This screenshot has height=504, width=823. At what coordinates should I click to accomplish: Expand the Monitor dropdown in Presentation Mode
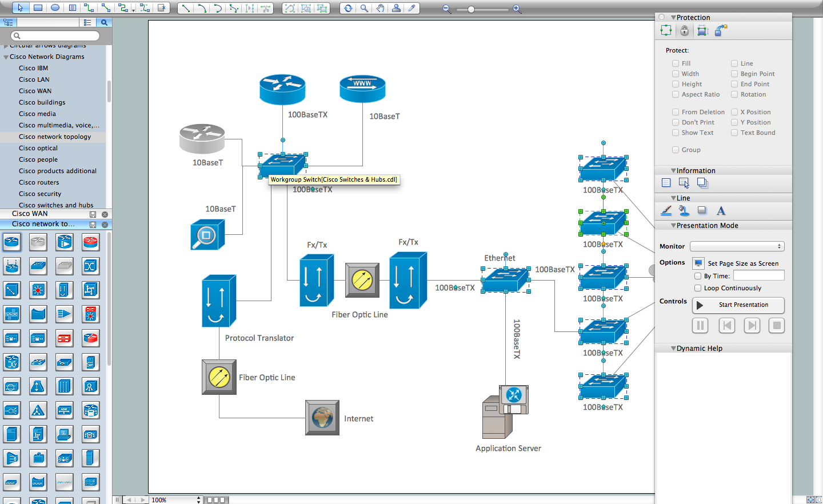[736, 246]
